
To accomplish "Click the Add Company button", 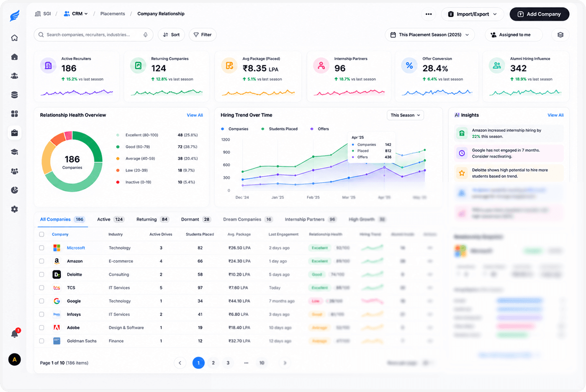I will (x=539, y=14).
